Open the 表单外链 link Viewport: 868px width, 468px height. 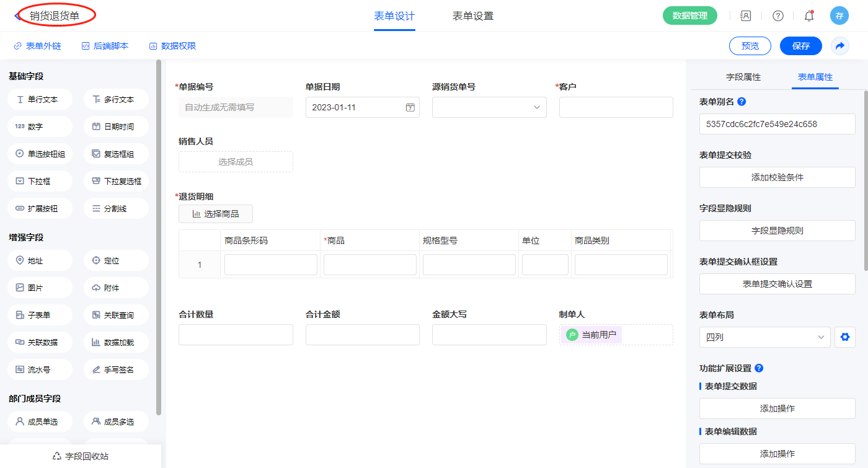[x=38, y=46]
